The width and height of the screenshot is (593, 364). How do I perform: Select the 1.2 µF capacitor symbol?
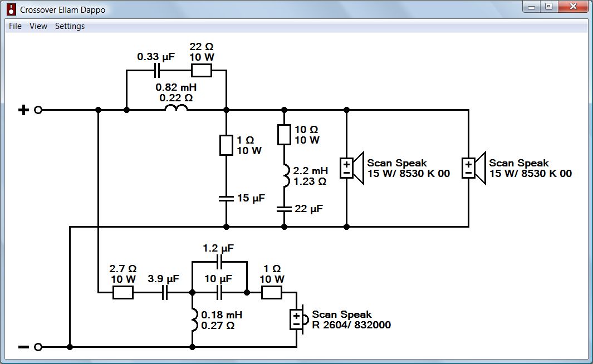coord(219,262)
